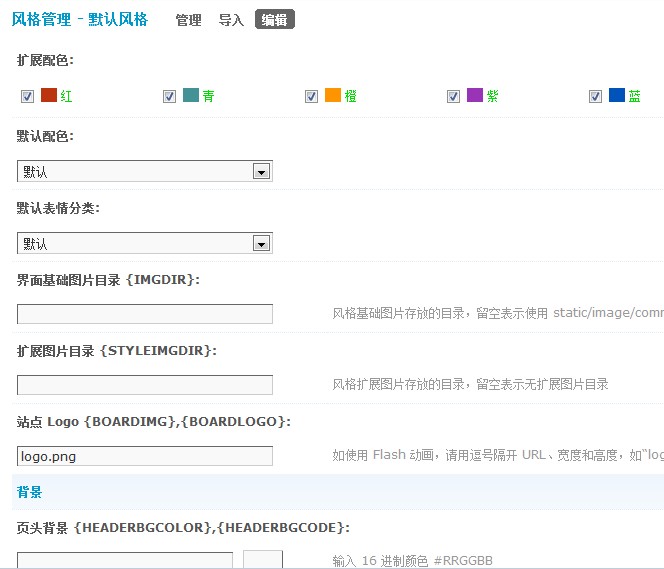Click the HEADERBGCOLOR header background input field

tap(125, 560)
